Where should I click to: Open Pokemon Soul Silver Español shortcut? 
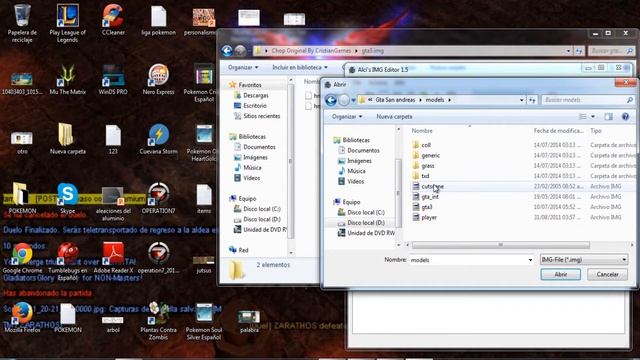pos(204,321)
